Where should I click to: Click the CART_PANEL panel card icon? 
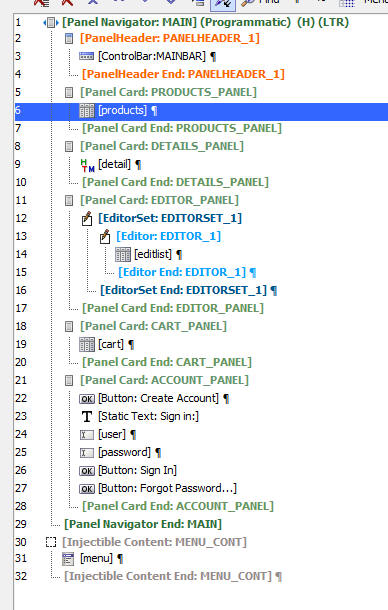pyautogui.click(x=69, y=326)
